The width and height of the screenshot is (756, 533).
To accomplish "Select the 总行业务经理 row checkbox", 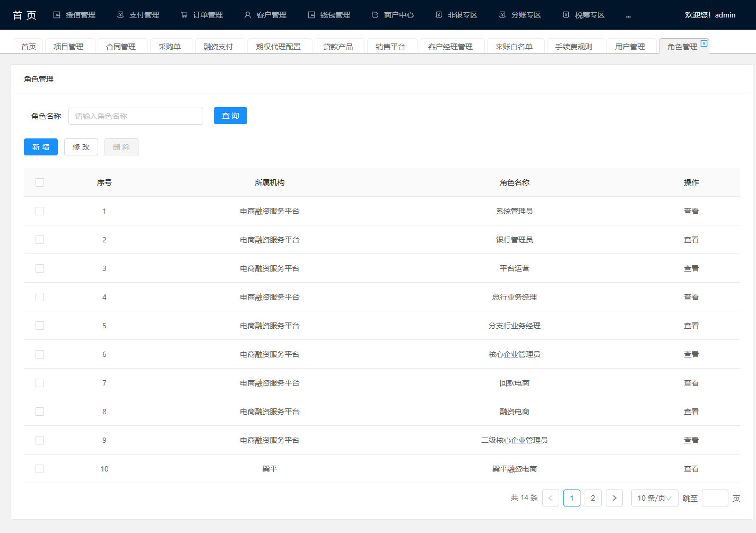I will (40, 297).
